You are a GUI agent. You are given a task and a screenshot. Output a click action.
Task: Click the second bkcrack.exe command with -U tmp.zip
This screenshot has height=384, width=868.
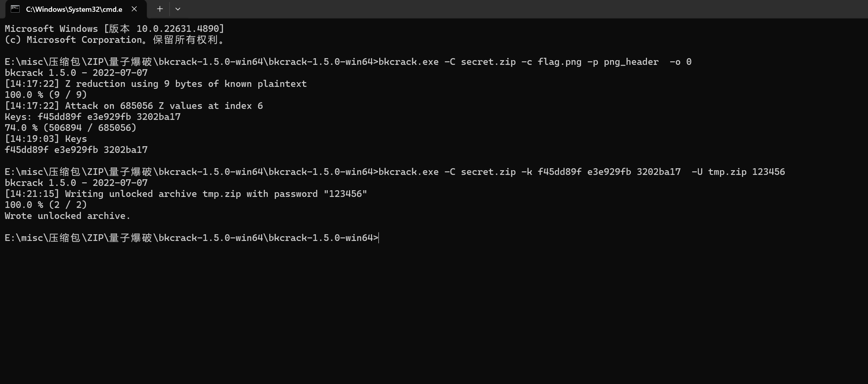pos(582,172)
